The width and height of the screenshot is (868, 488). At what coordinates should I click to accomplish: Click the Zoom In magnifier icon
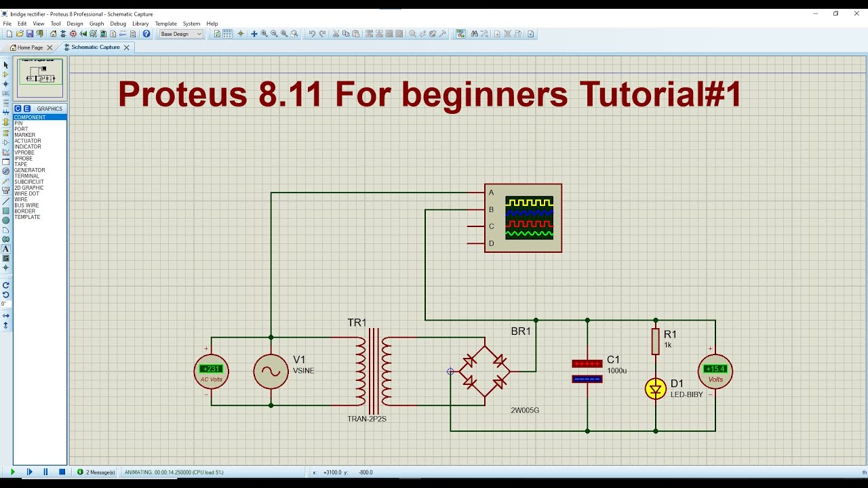click(x=264, y=34)
